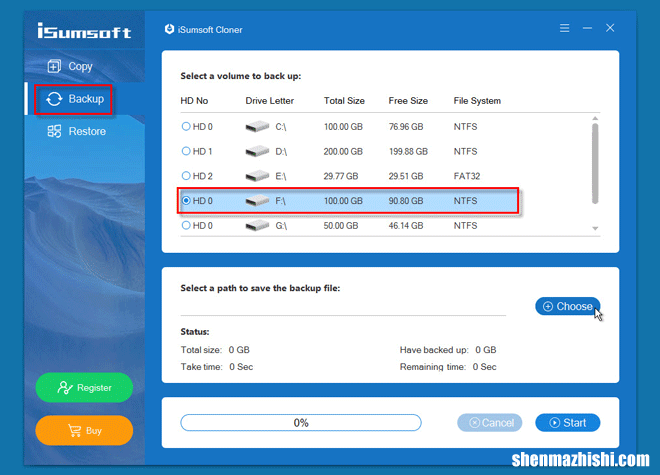Viewport: 660px width, 475px height.
Task: Select the HD 0 F:\ volume radio button
Action: 186,200
